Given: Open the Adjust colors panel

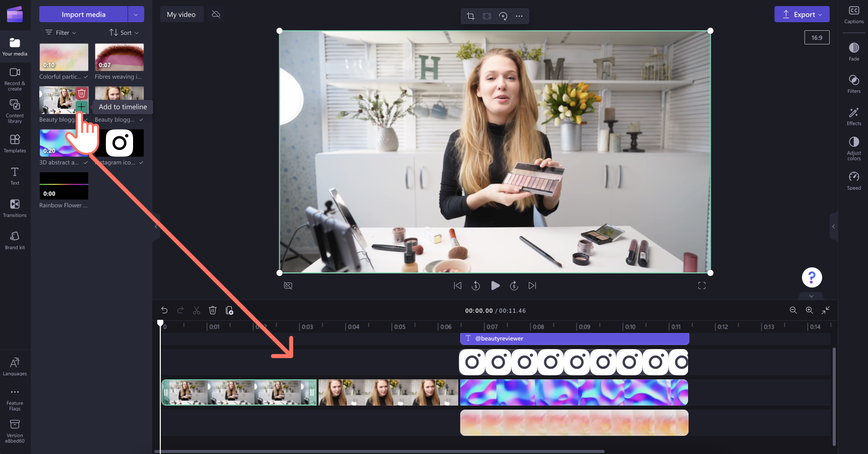Looking at the screenshot, I should 854,148.
